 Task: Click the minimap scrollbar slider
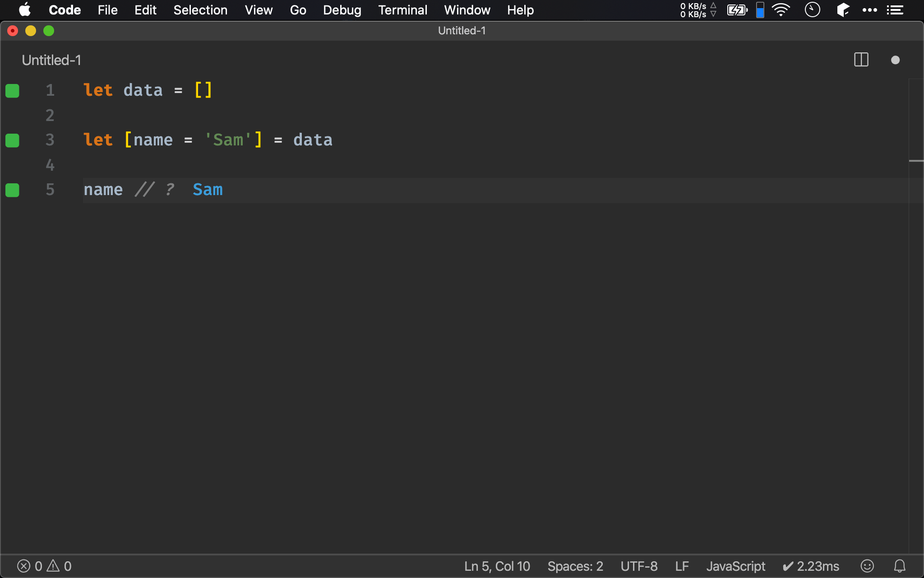point(916,161)
